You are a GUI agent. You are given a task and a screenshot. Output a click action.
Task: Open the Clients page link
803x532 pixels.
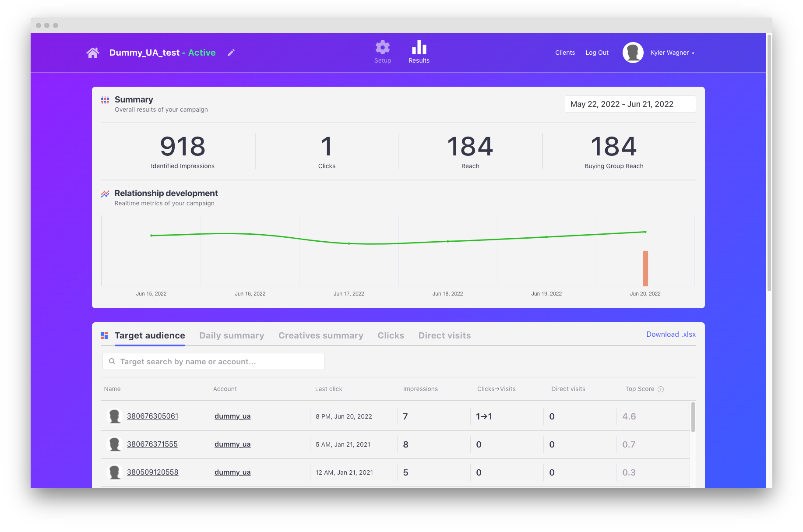pyautogui.click(x=565, y=53)
